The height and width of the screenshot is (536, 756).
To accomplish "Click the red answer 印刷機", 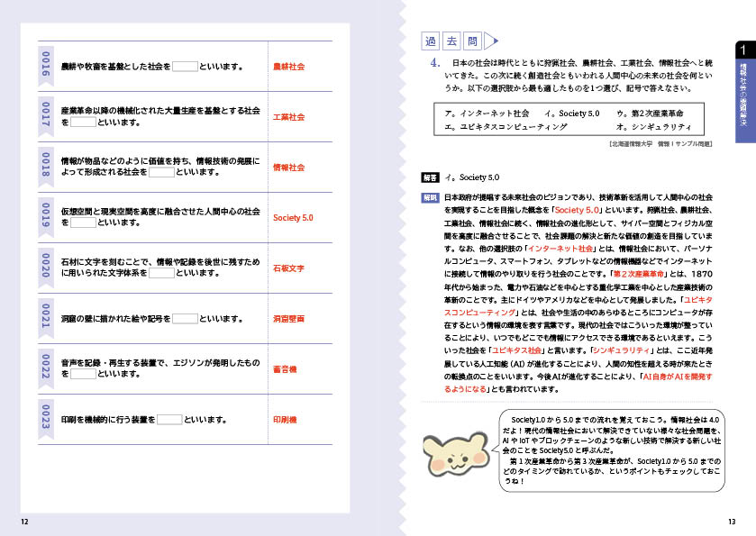I will pyautogui.click(x=285, y=420).
